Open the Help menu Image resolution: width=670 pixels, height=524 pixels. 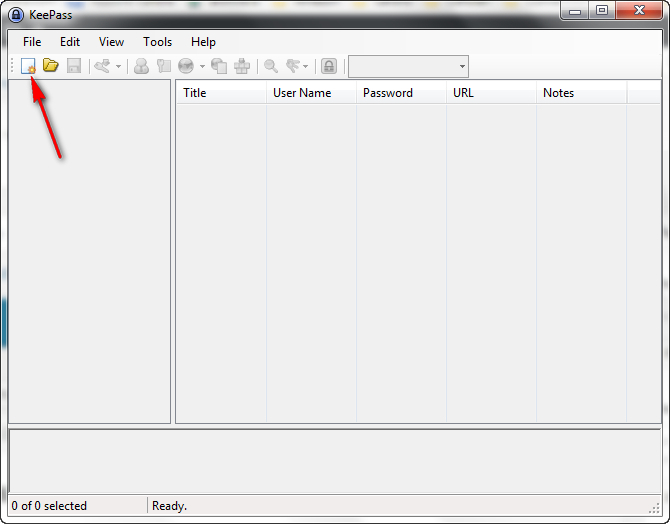[203, 42]
